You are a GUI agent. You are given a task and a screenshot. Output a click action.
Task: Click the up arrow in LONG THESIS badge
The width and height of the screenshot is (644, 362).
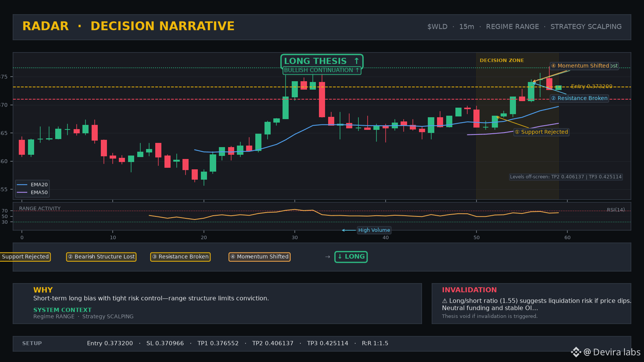point(356,61)
